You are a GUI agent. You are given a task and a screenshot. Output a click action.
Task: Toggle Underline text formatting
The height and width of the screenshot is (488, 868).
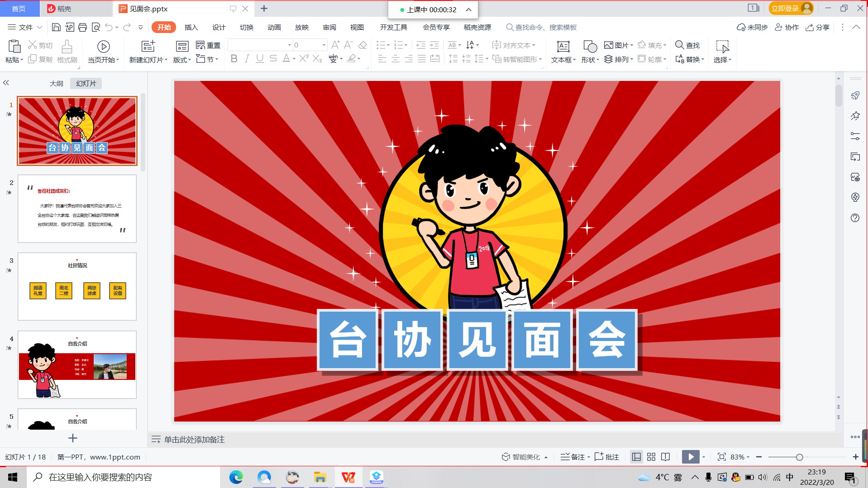(260, 59)
